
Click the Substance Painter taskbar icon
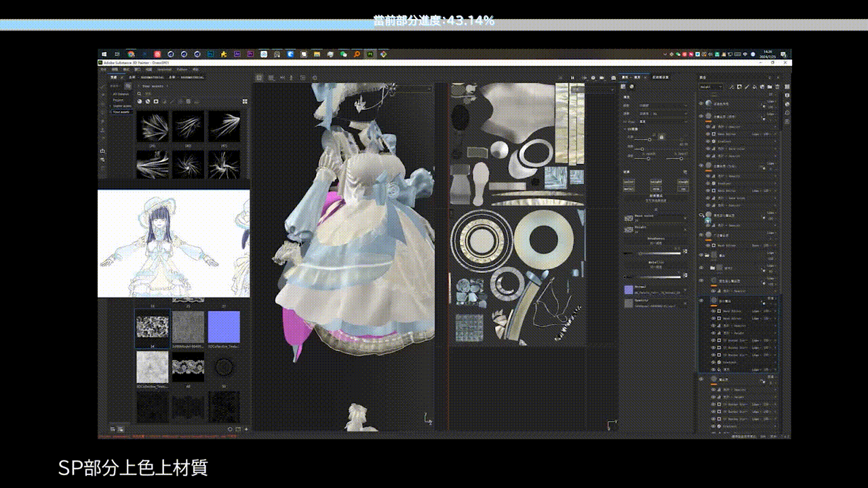(x=370, y=54)
